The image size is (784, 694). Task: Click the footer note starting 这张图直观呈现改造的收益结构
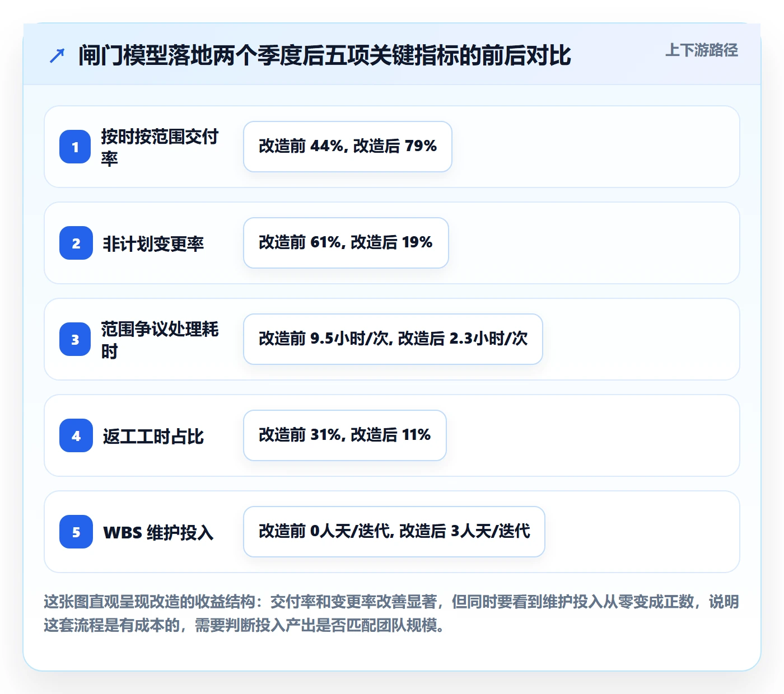pos(391,613)
